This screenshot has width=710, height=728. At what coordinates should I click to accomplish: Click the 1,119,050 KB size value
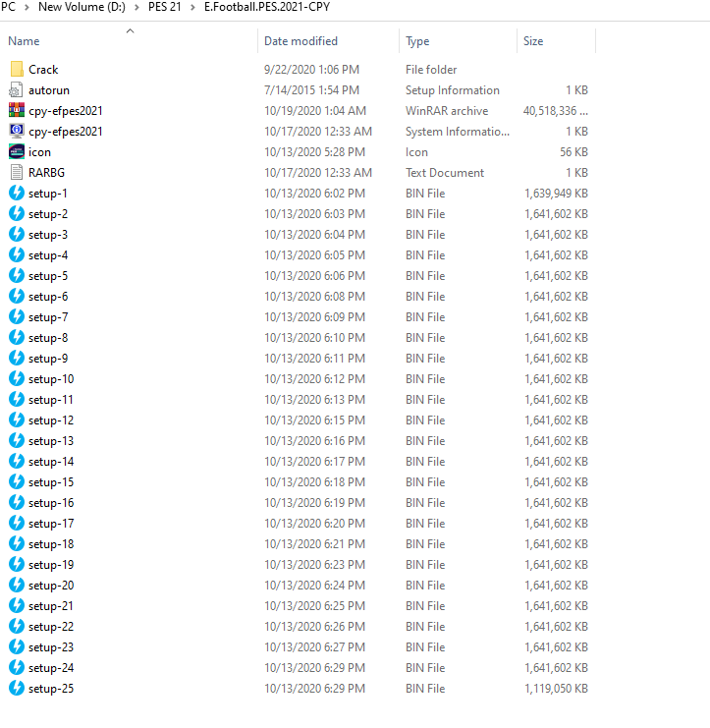pos(556,688)
